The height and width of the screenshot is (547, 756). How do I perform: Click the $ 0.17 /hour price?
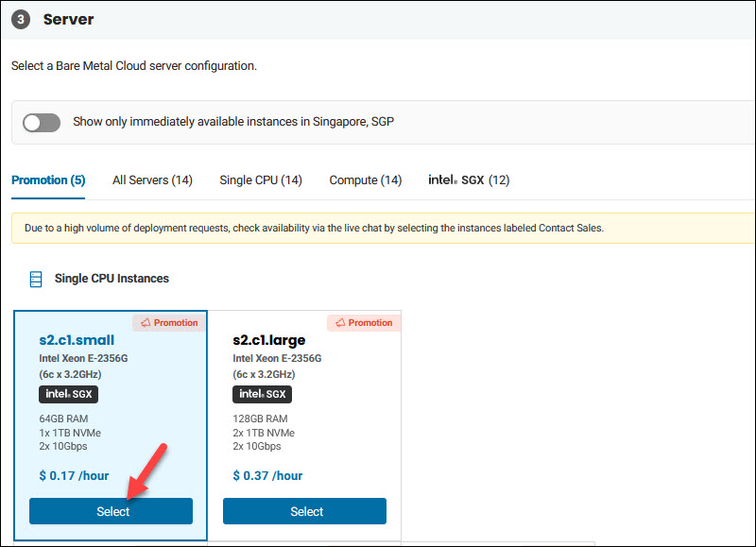point(74,476)
